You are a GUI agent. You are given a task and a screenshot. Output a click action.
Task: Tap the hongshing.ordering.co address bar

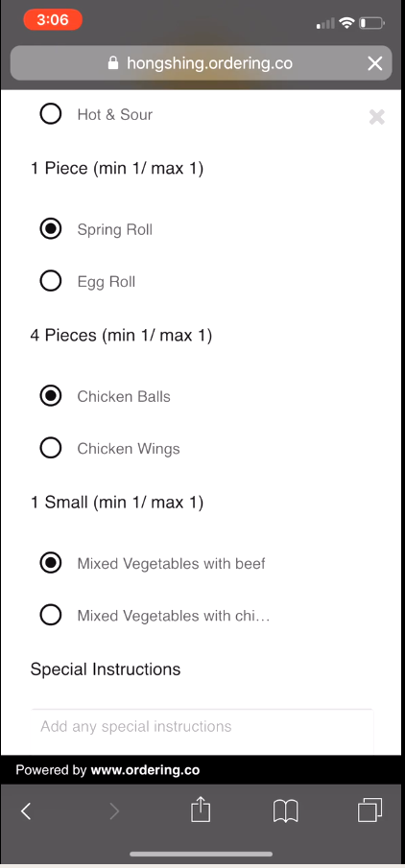click(x=202, y=63)
